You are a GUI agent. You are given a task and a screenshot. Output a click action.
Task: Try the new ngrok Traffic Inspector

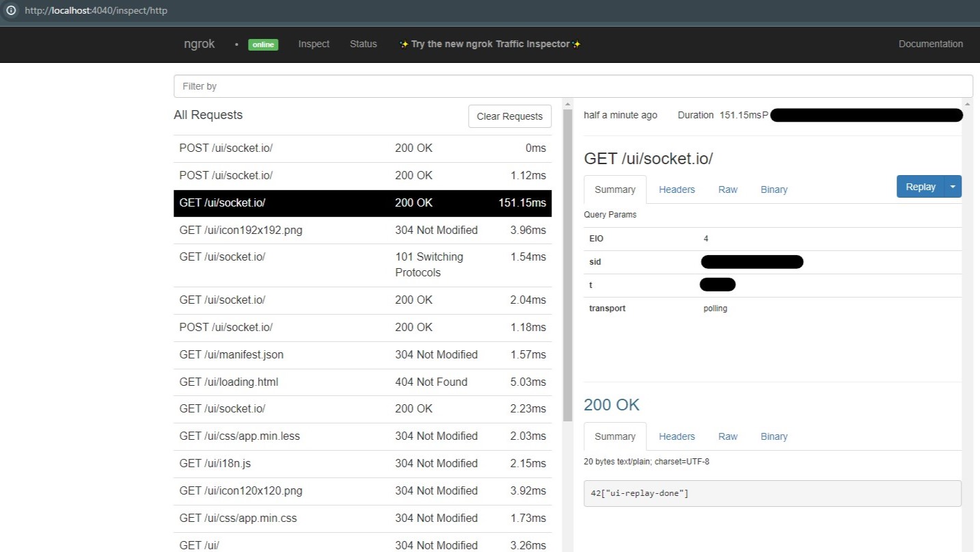tap(489, 44)
